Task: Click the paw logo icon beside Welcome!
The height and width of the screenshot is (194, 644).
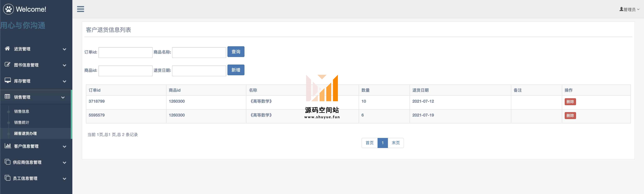Action: tap(8, 9)
